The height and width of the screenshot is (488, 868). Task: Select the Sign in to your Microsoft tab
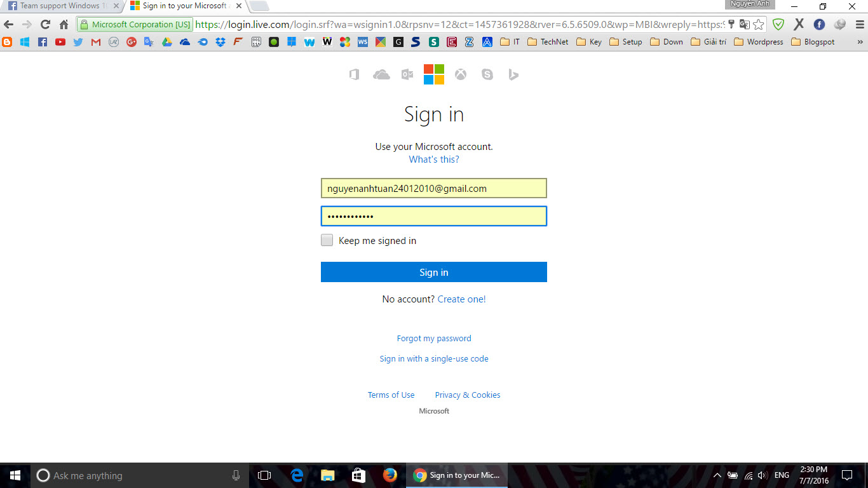[x=184, y=6]
